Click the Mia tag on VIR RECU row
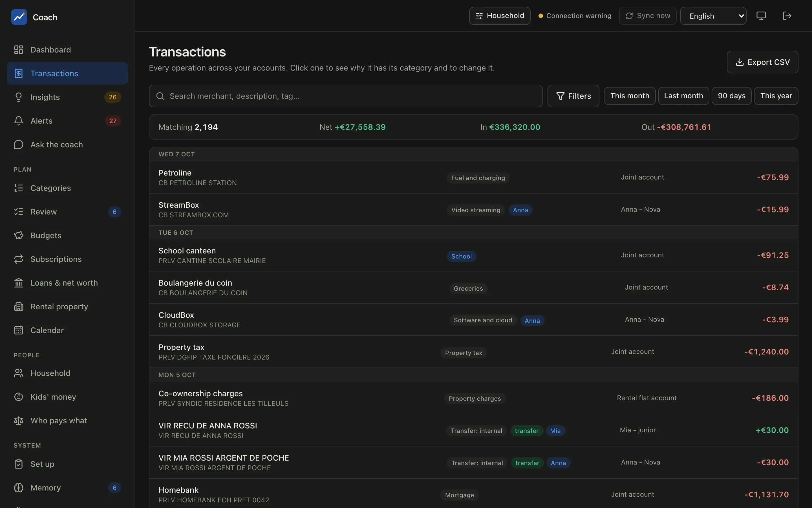This screenshot has width=812, height=508. (555, 431)
